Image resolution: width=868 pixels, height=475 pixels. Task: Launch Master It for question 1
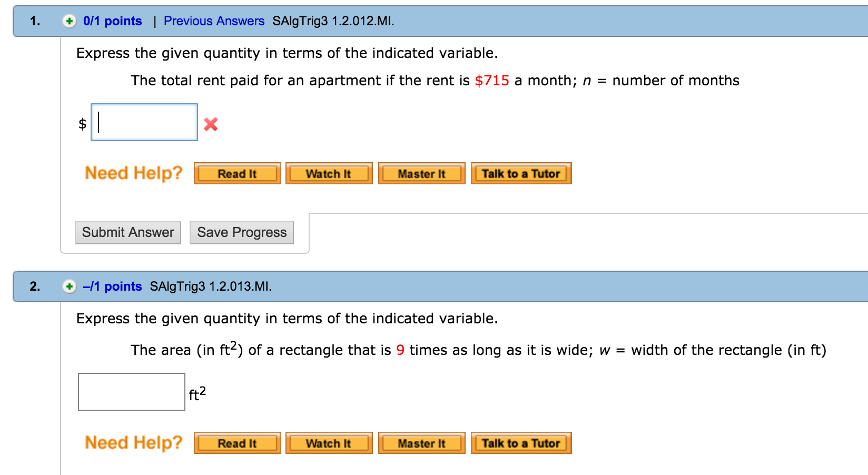point(422,174)
